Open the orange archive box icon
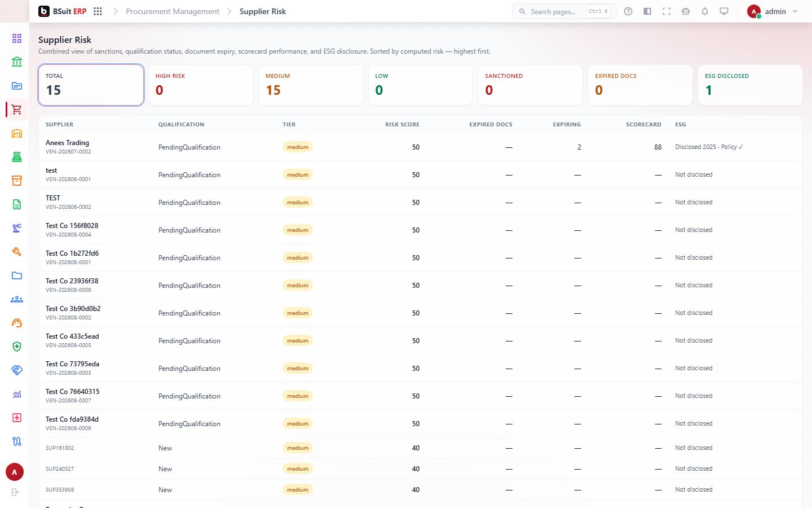The width and height of the screenshot is (812, 508). 17,181
